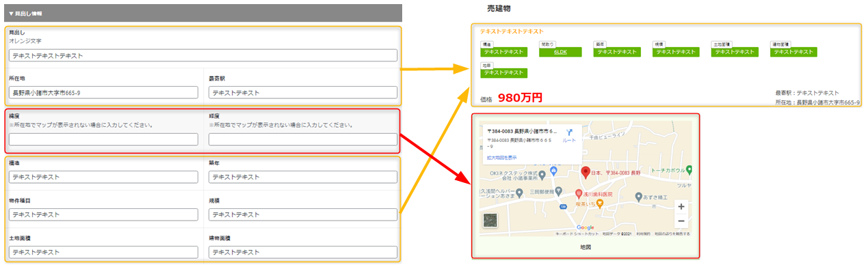Click the red location pin on map
The image size is (868, 269).
click(x=585, y=172)
